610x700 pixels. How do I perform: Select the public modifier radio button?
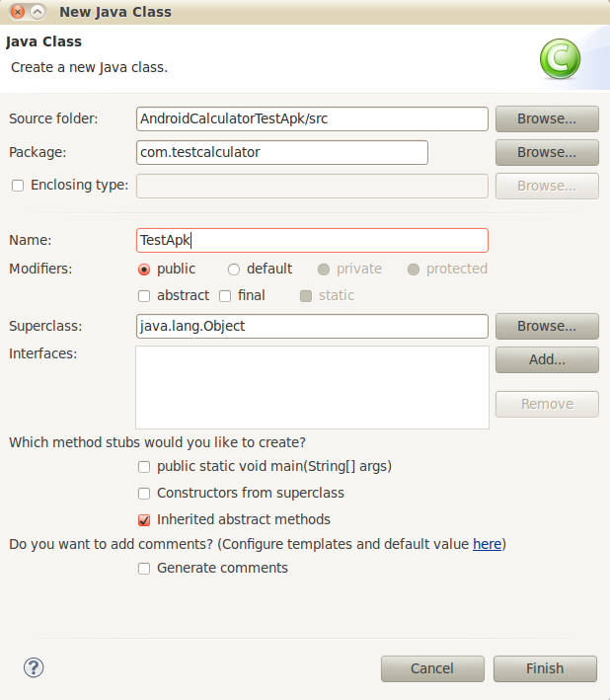click(144, 269)
